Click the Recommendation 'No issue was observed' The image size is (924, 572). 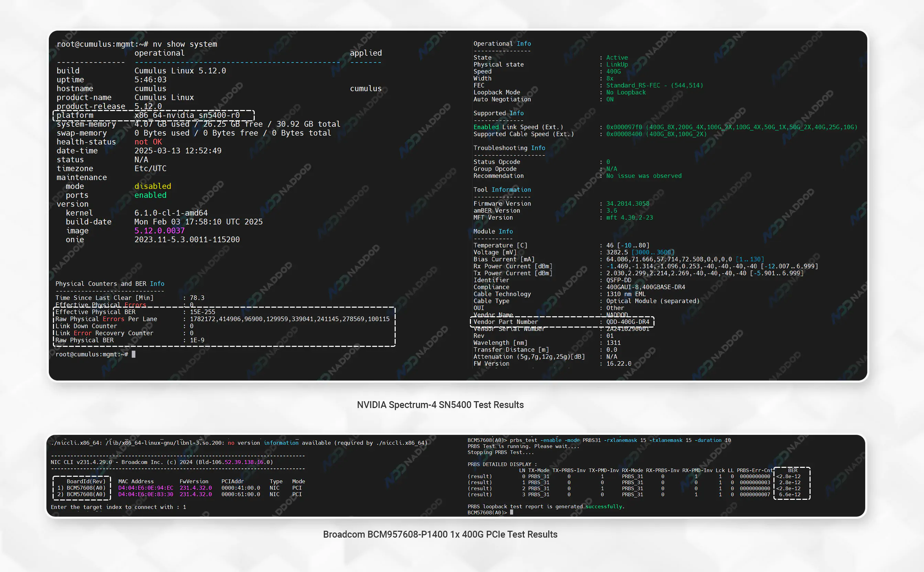pos(644,176)
